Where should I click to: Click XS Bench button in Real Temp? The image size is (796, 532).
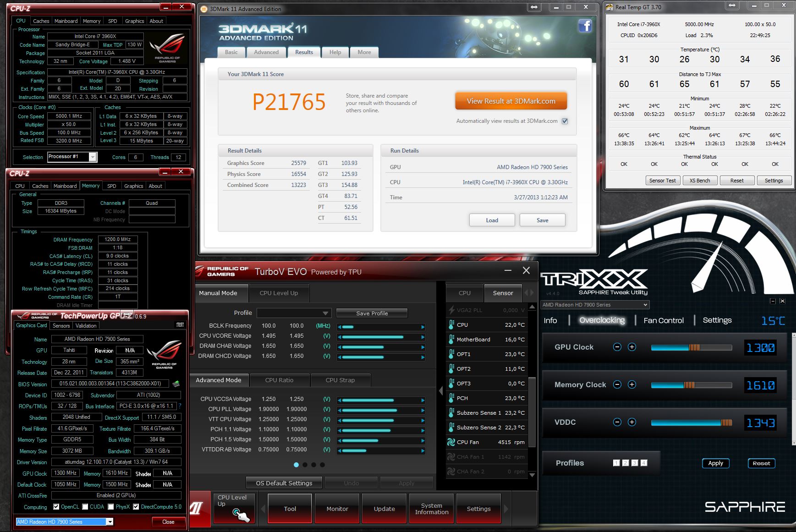pos(699,181)
